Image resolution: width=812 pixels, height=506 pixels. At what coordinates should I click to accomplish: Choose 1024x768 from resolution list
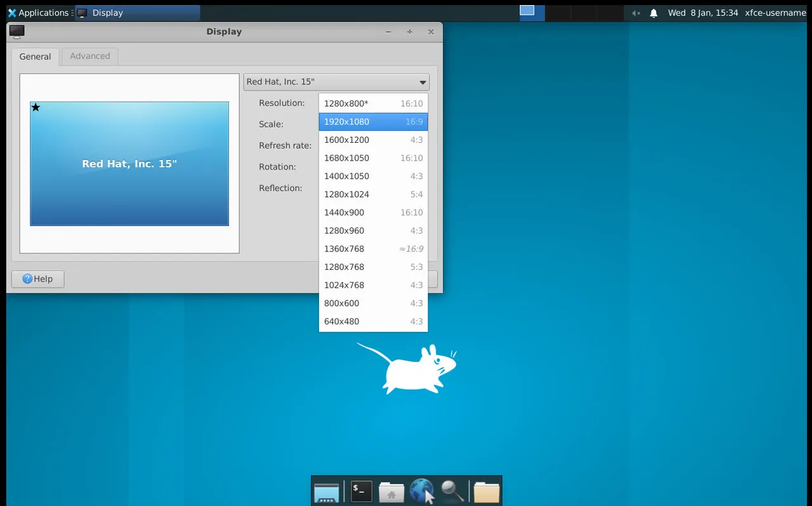373,285
